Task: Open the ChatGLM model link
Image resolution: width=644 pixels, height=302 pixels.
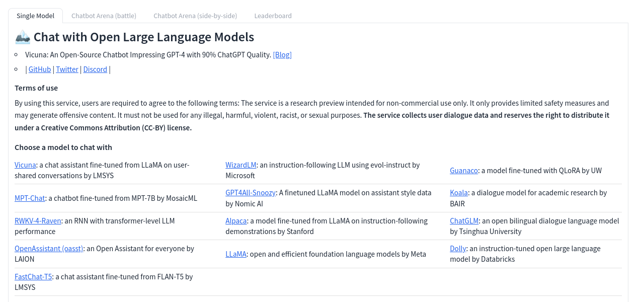Action: click(464, 221)
